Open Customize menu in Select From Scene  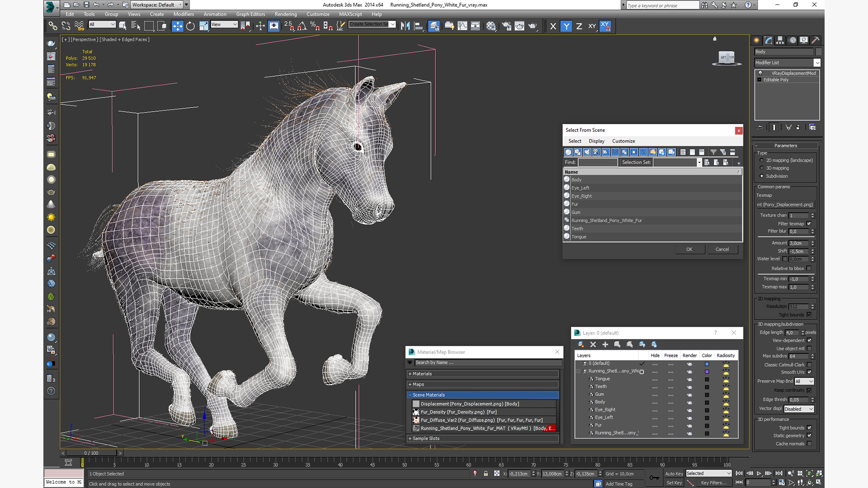click(x=623, y=141)
